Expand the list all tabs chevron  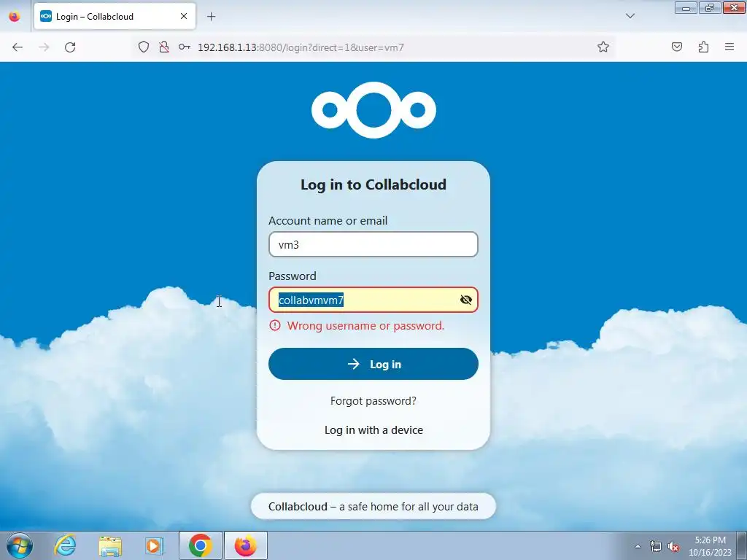pyautogui.click(x=630, y=16)
